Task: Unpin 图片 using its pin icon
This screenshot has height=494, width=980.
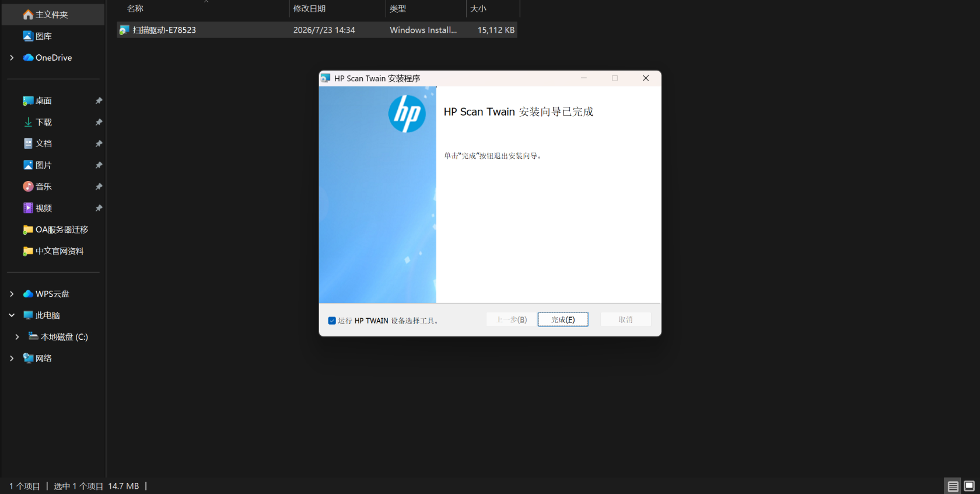Action: coord(99,165)
